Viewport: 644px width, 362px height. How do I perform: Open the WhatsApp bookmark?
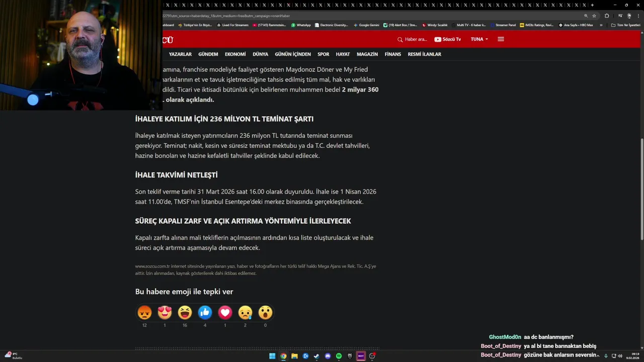coord(301,25)
